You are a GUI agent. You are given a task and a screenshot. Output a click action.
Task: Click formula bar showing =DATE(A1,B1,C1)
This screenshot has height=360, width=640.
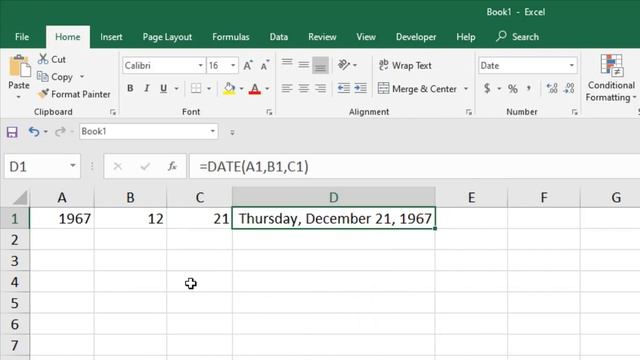414,167
